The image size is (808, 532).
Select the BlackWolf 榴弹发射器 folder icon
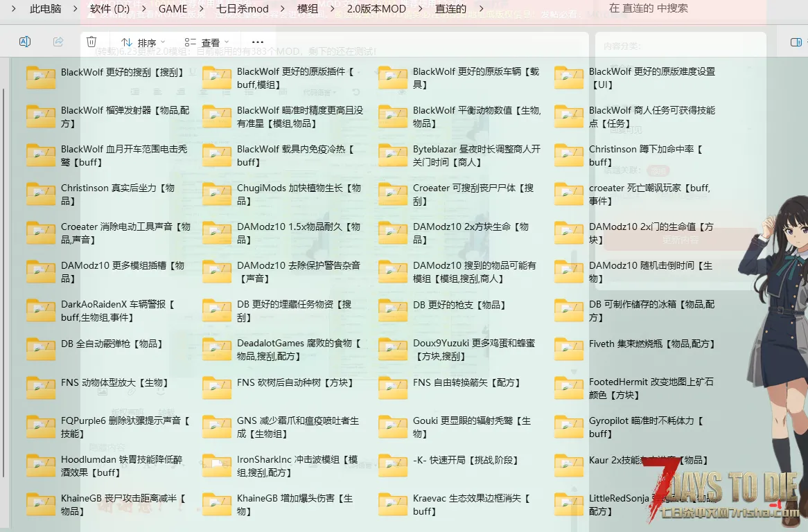[41, 116]
